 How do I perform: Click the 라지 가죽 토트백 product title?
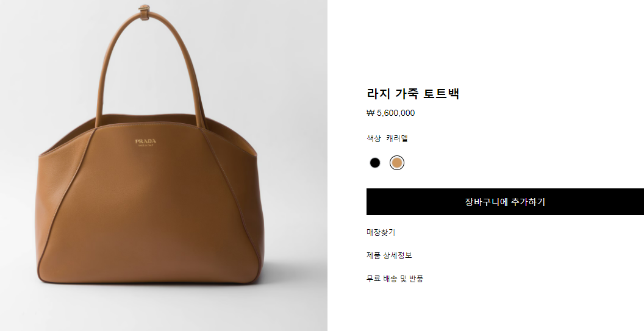[x=413, y=94]
